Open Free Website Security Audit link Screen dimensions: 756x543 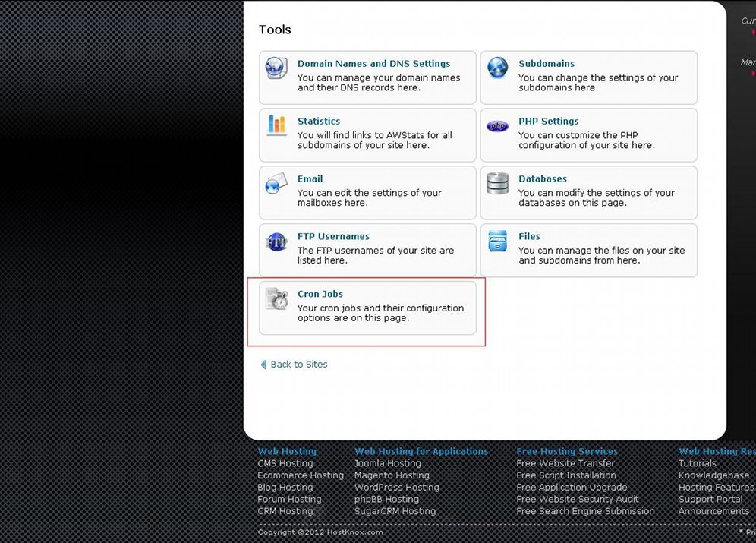[577, 499]
